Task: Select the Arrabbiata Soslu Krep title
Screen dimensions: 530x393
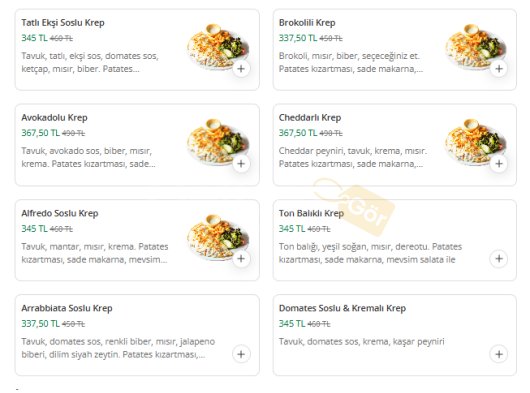Action: tap(67, 309)
